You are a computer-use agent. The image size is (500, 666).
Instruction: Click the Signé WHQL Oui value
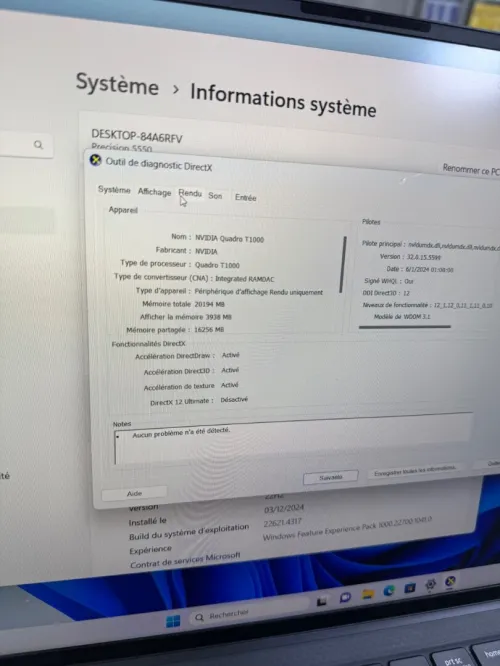[409, 281]
